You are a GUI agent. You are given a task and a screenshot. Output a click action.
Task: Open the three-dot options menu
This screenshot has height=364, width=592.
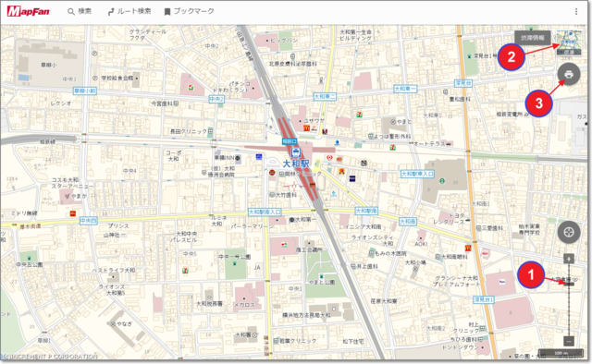[576, 12]
